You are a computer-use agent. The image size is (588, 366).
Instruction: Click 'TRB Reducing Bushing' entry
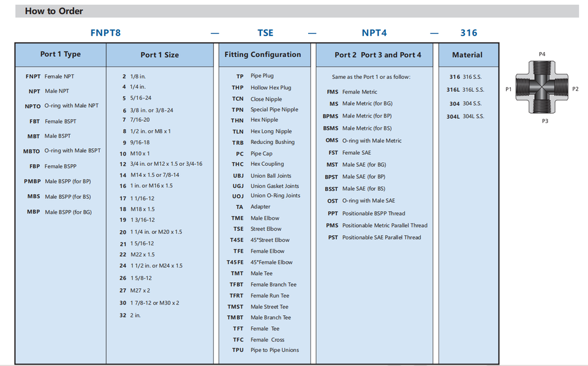pos(263,143)
